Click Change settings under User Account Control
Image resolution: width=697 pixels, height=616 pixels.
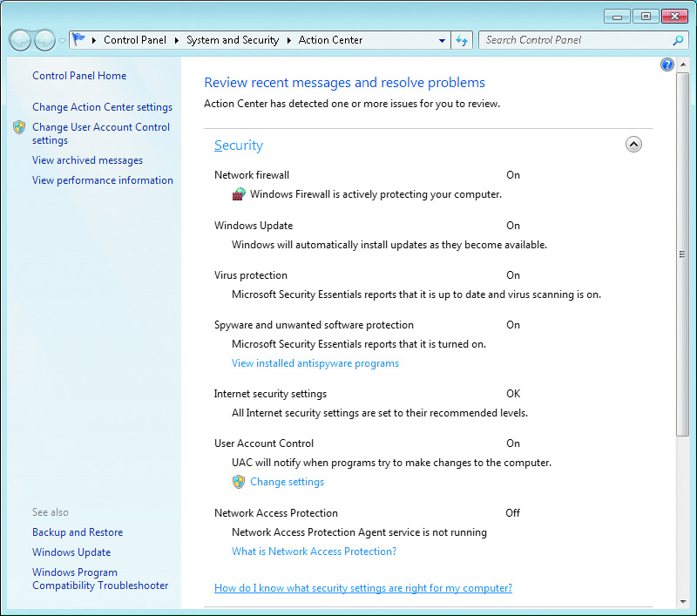288,482
